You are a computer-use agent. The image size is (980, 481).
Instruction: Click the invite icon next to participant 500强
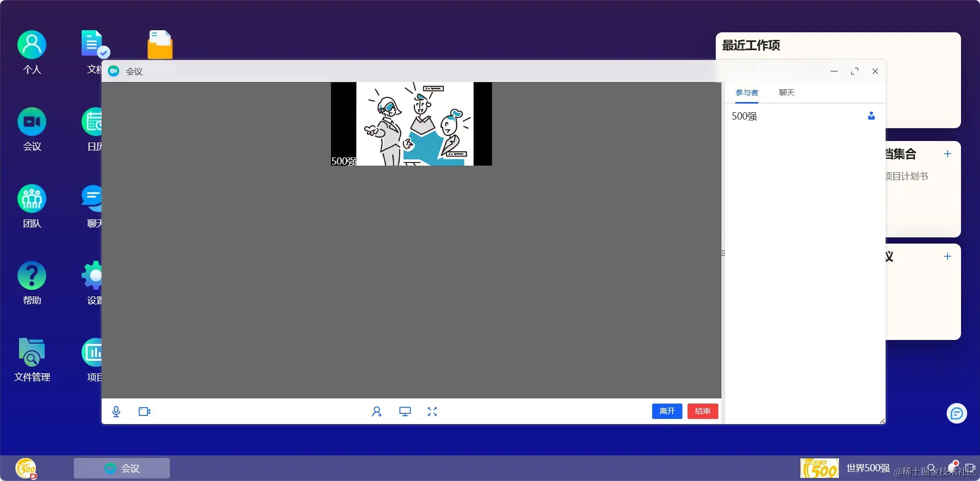click(871, 116)
